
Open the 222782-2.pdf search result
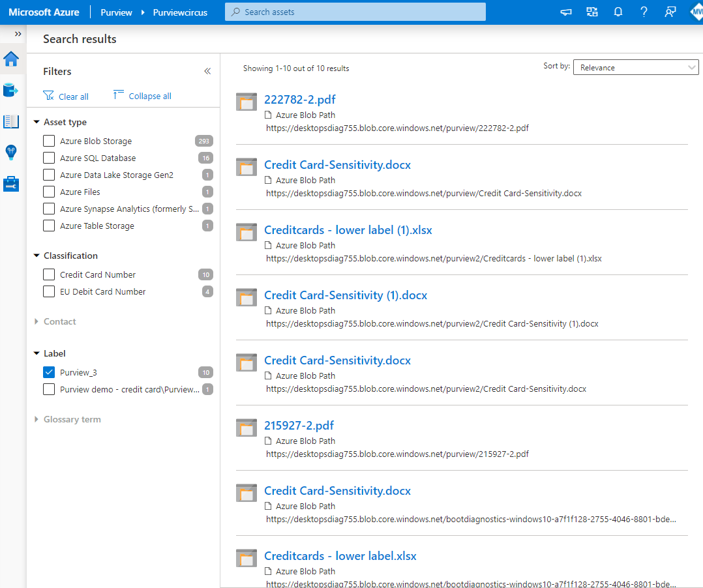299,100
